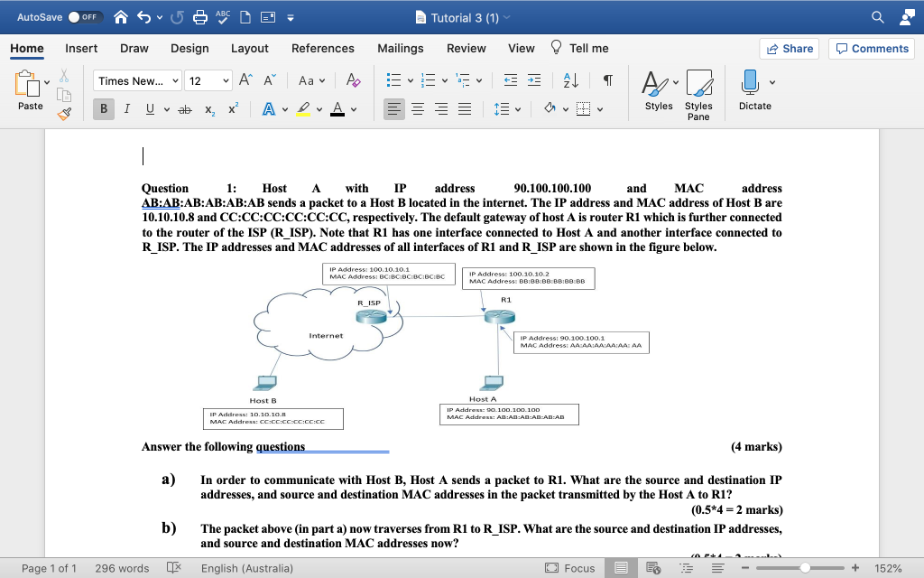Center align the text
The height and width of the screenshot is (578, 924).
417,109
